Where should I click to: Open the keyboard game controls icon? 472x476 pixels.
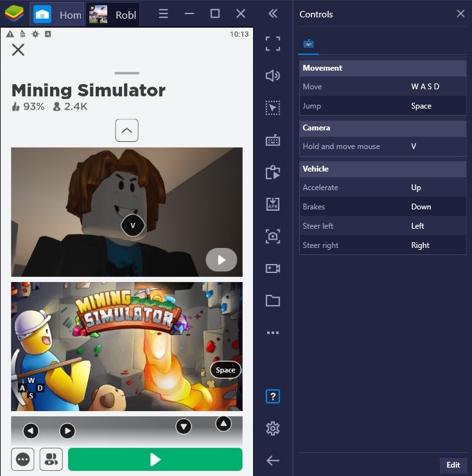(x=273, y=140)
